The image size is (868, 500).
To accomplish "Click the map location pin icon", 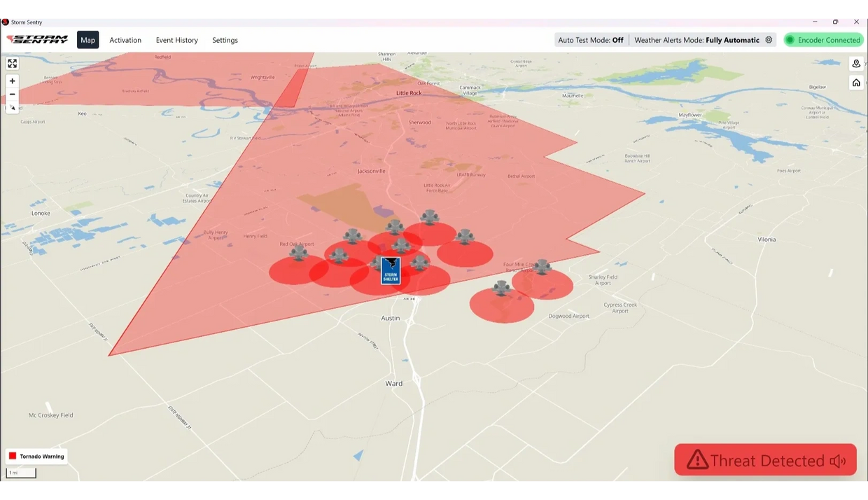I will click(x=856, y=64).
